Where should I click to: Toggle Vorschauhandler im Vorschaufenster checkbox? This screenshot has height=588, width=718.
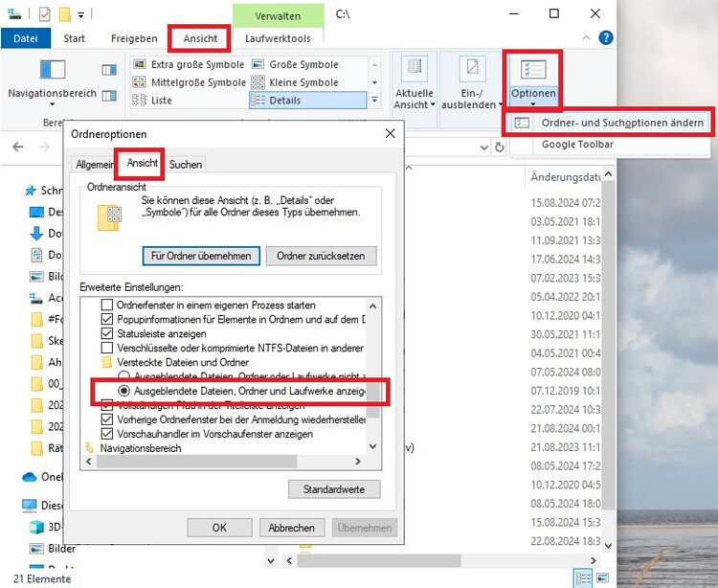(x=106, y=434)
